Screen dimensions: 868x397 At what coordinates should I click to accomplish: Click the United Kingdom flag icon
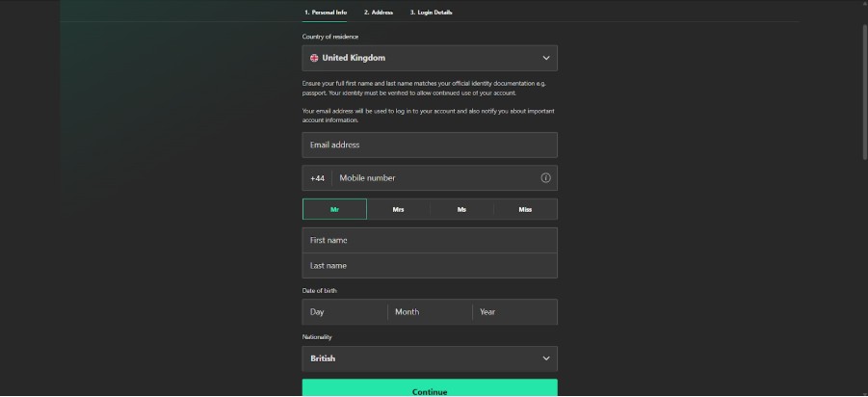click(314, 58)
